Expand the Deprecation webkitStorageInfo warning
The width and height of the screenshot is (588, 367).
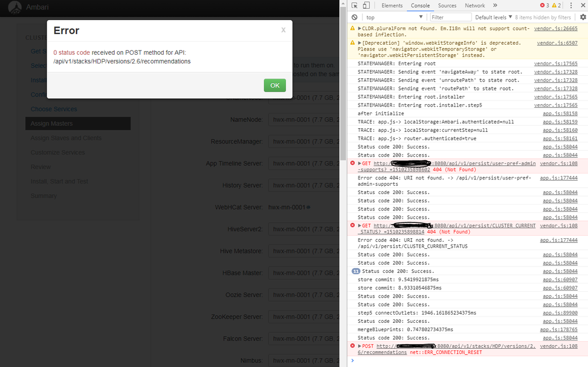click(x=359, y=43)
